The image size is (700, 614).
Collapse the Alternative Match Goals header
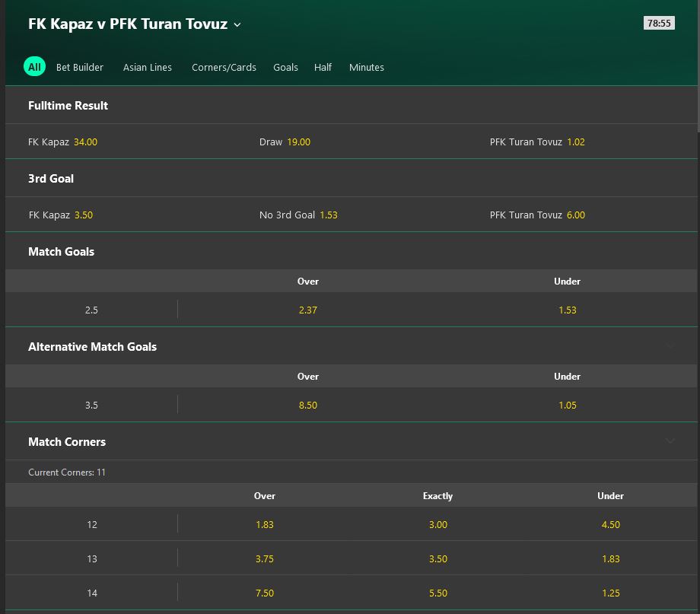coord(352,346)
